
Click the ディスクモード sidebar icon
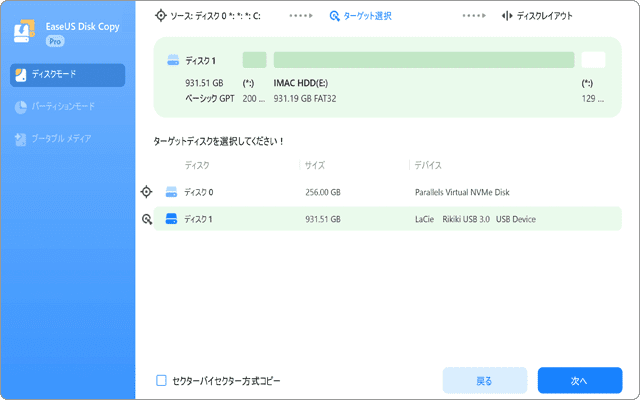[20, 75]
